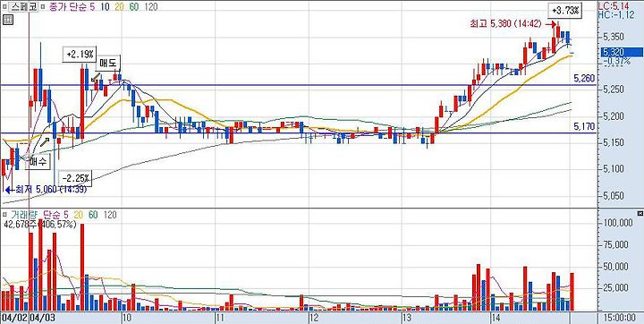Click the current price tag 5,320
Image resolution: width=644 pixels, height=324 pixels.
621,52
